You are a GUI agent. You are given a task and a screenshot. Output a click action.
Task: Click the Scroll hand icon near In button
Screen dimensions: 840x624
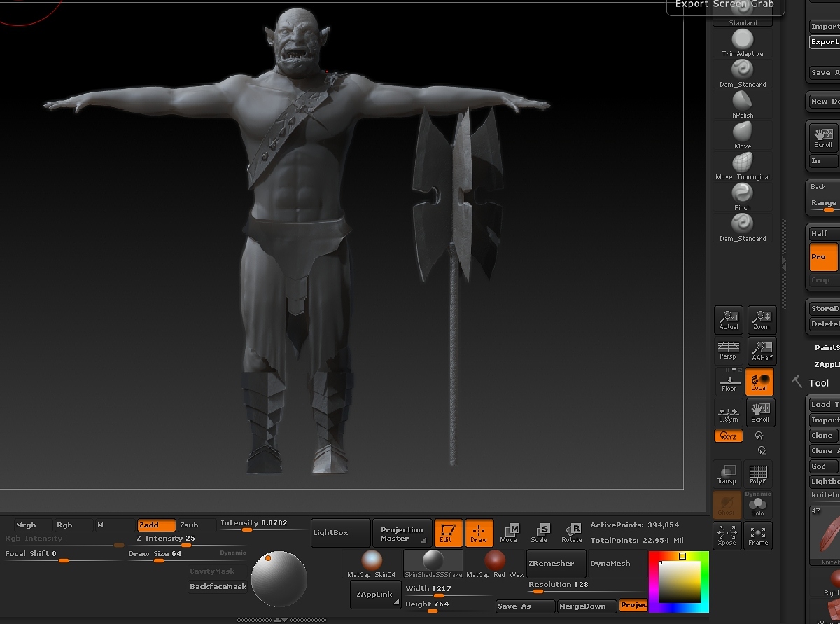(823, 137)
